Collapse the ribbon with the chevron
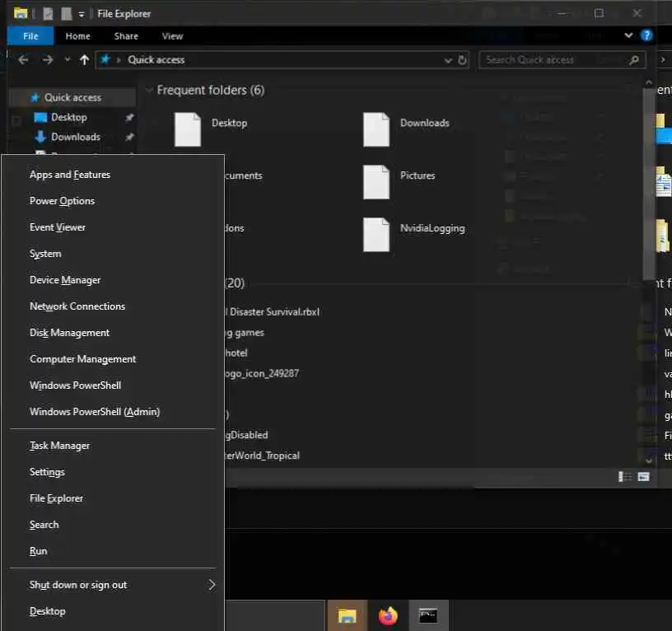Screen dimensions: 672x631 point(628,35)
